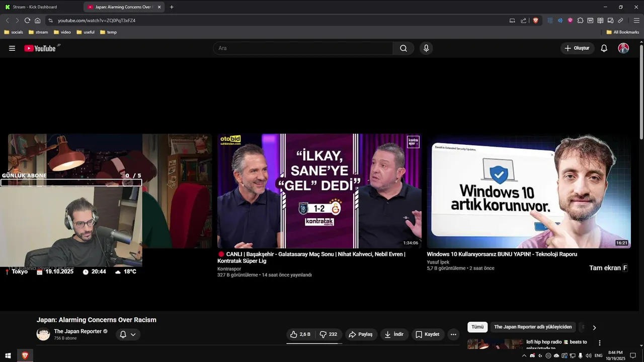Image resolution: width=644 pixels, height=362 pixels.
Task: Switch to Stream - Kick Dashboard tab
Action: [x=41, y=7]
